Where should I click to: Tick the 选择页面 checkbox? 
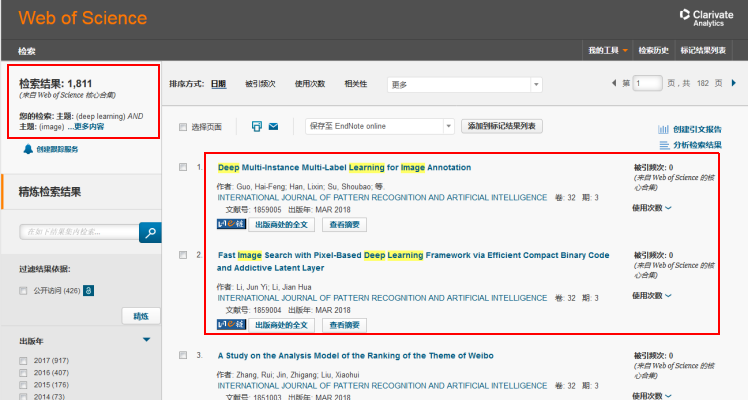click(x=183, y=127)
